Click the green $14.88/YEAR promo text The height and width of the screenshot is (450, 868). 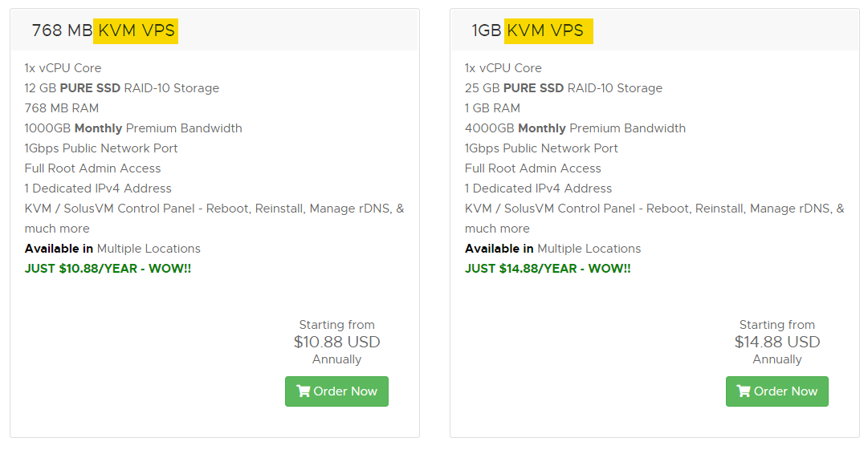pos(548,269)
